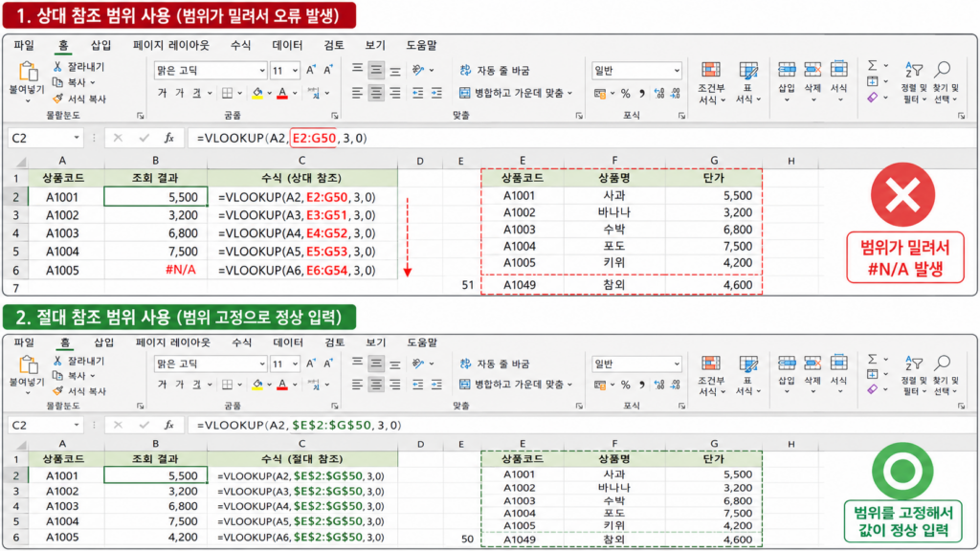This screenshot has width=980, height=551.
Task: Click fx insert function in example 2
Action: tap(168, 425)
